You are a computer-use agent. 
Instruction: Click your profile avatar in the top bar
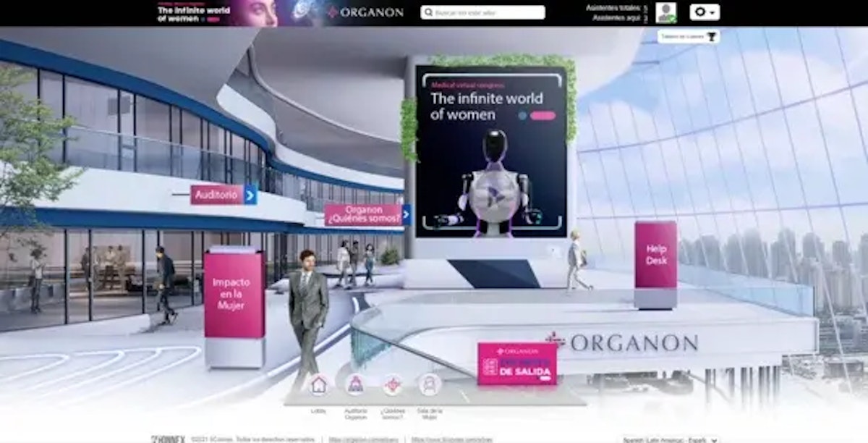665,12
